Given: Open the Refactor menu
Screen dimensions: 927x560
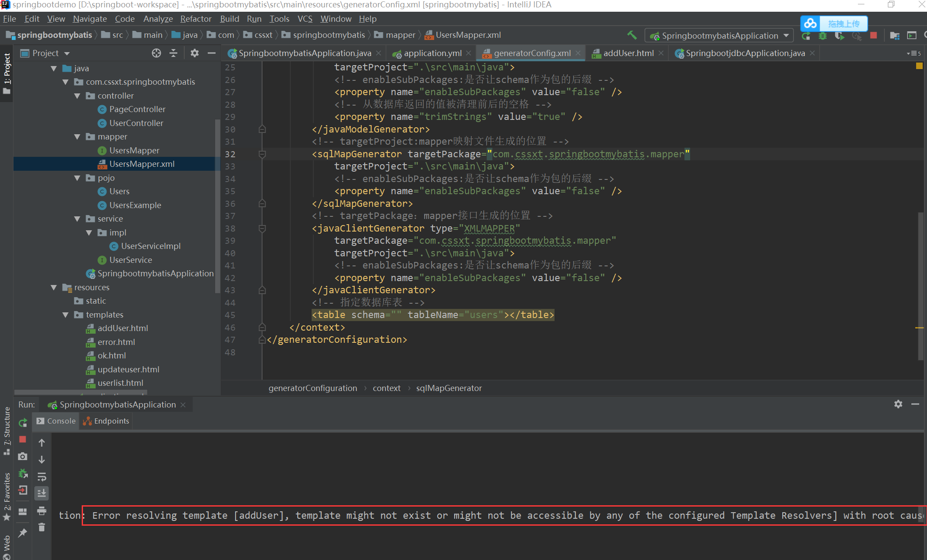Looking at the screenshot, I should [196, 19].
